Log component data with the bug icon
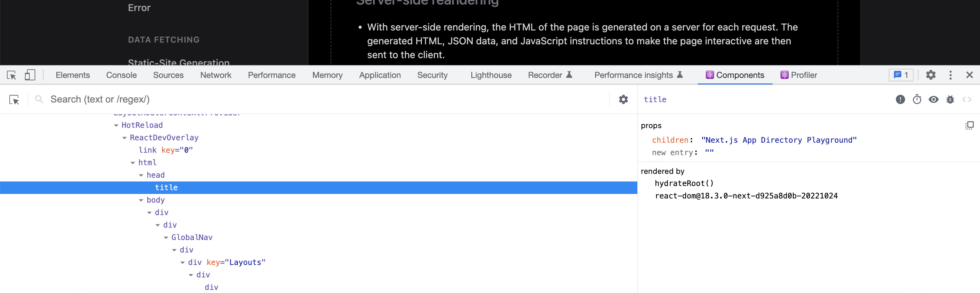This screenshot has height=293, width=980. (950, 99)
